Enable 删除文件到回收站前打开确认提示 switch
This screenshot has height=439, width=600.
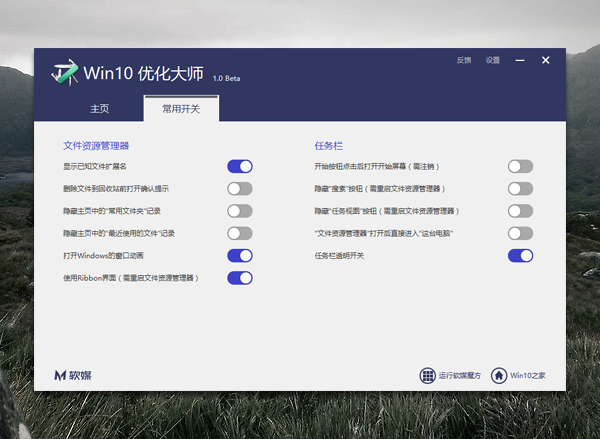click(x=239, y=188)
